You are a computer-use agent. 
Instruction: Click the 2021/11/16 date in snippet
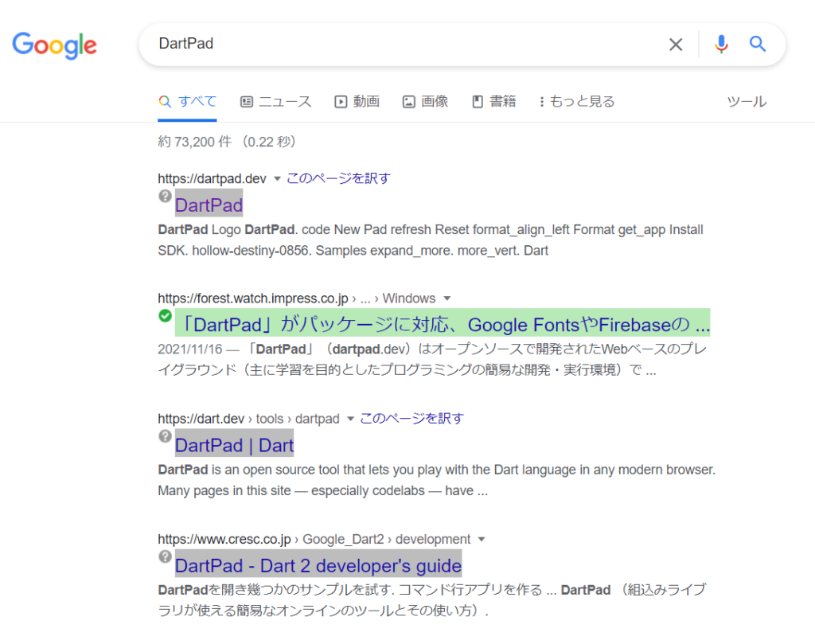pos(190,349)
